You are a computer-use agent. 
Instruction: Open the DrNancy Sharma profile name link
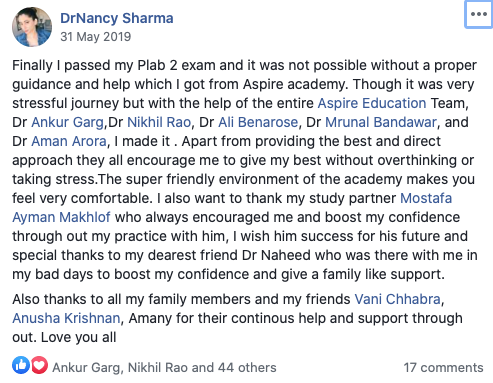tap(117, 18)
